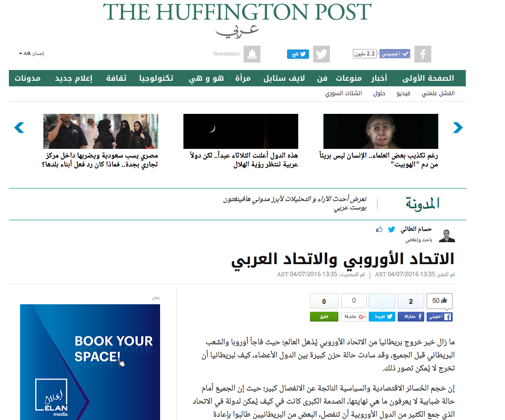Click the حلول sub-navigation link
The height and width of the screenshot is (420, 505).
(379, 93)
